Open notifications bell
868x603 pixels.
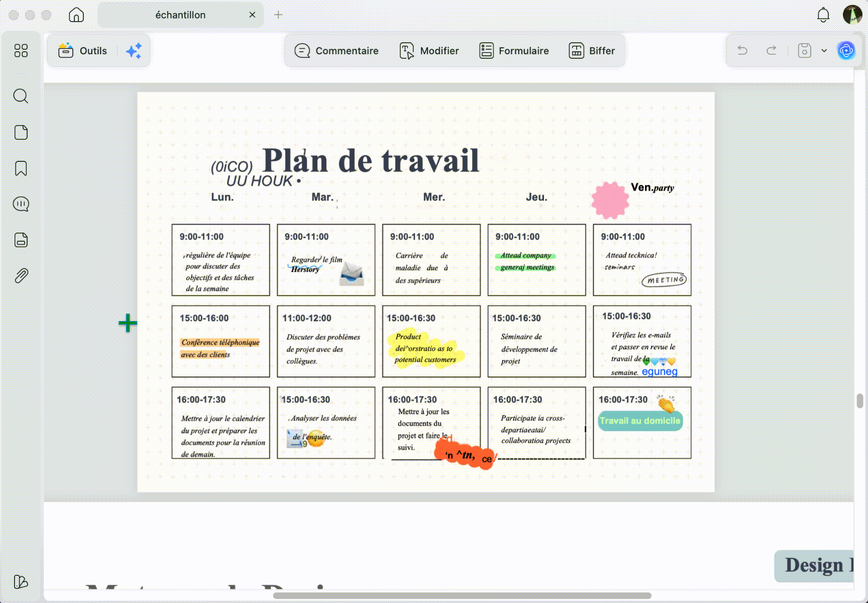tap(823, 15)
